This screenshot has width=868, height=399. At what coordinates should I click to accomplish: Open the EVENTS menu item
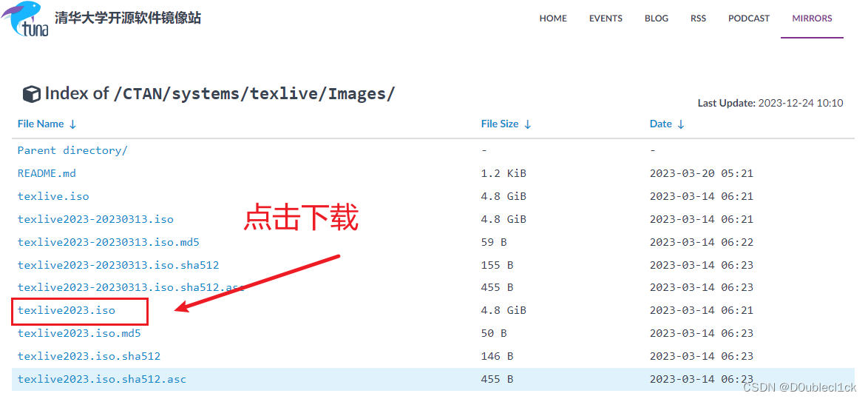606,19
